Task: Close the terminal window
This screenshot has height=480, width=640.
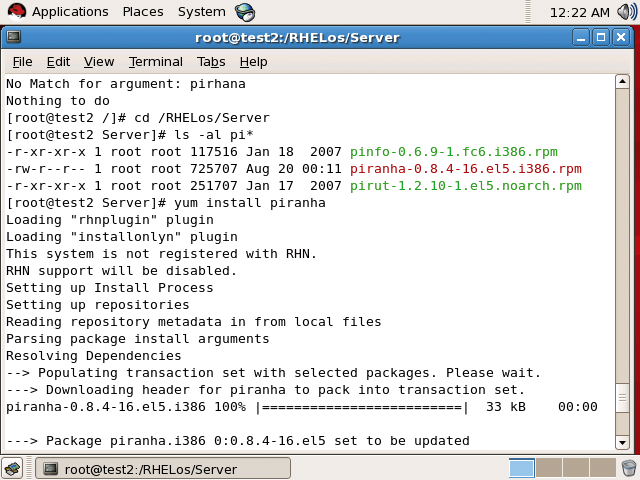Action: (x=621, y=38)
